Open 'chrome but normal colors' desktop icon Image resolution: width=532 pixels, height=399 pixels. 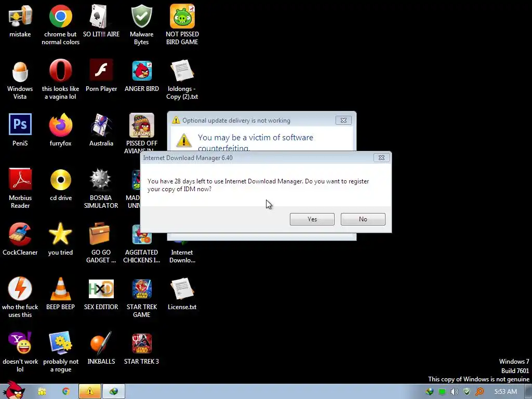(x=60, y=25)
